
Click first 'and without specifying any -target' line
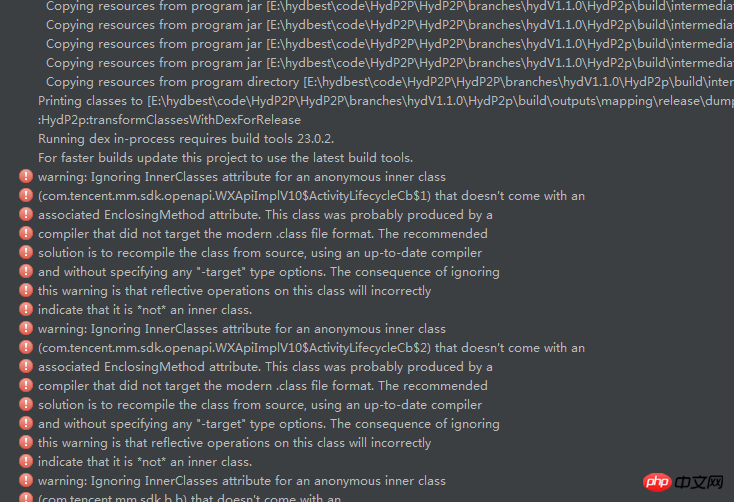click(269, 272)
